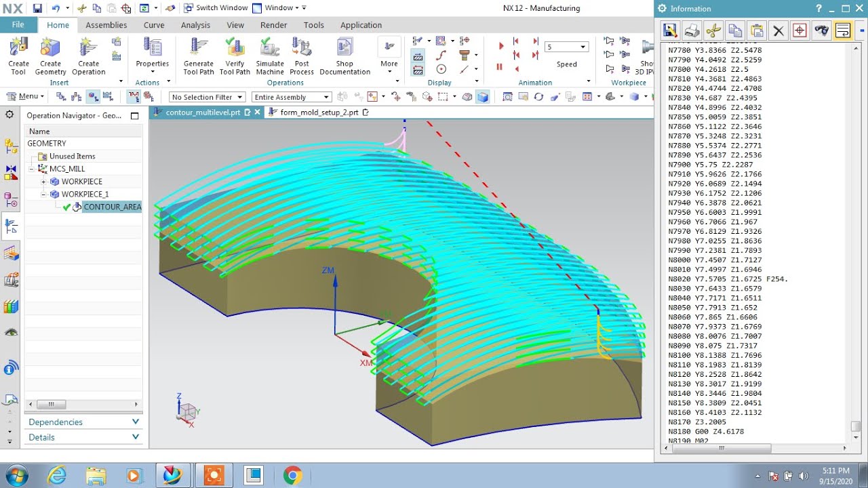The width and height of the screenshot is (868, 488).
Task: Open the Render ribbon tab
Action: point(273,25)
